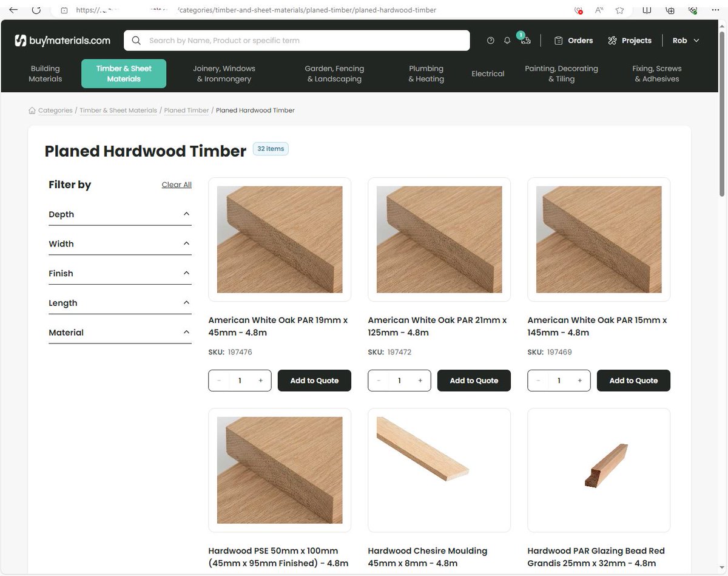728x576 pixels.
Task: Open Hardwood Chesire Moulding thumbnail
Action: (x=439, y=470)
